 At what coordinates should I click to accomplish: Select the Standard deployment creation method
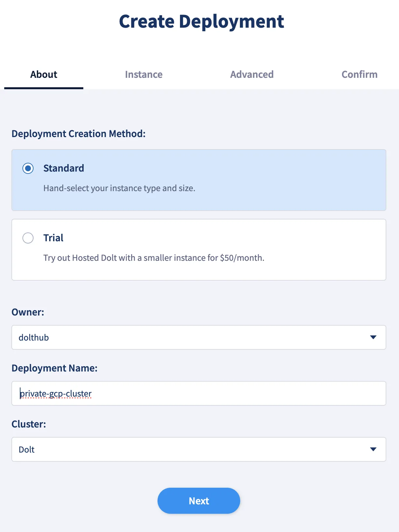[28, 168]
